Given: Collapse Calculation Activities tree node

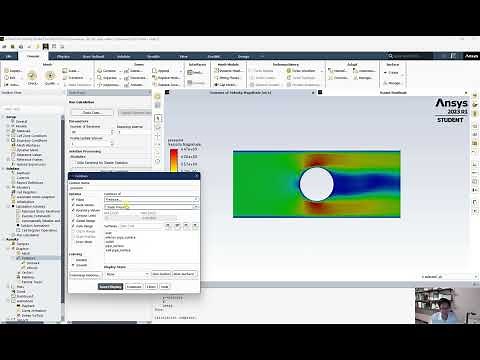Looking at the screenshot, I should [x=9, y=207].
